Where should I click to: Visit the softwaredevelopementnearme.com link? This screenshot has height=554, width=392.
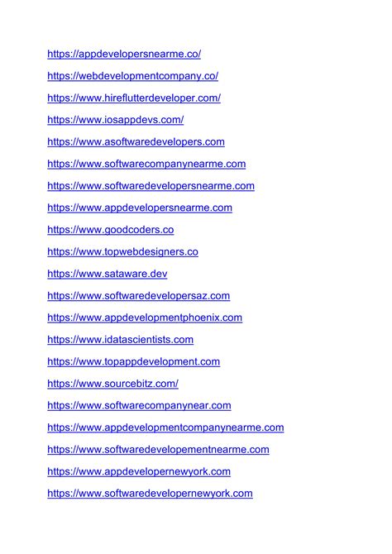click(x=158, y=450)
